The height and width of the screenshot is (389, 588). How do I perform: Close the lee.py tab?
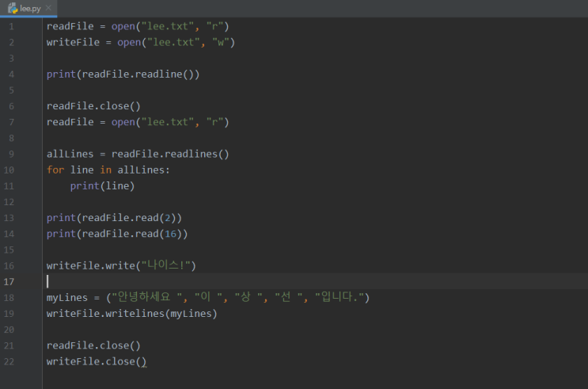click(x=48, y=8)
